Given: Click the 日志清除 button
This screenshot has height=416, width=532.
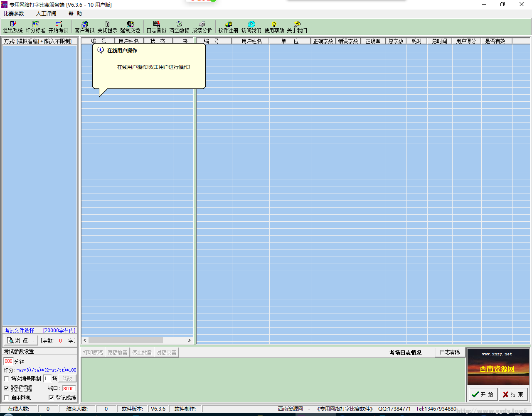Looking at the screenshot, I should tap(450, 352).
